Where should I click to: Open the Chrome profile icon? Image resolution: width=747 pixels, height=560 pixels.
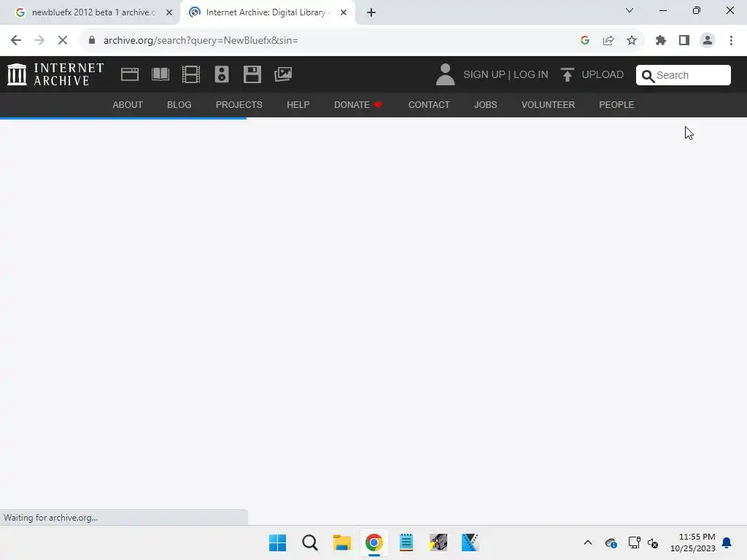pyautogui.click(x=708, y=41)
